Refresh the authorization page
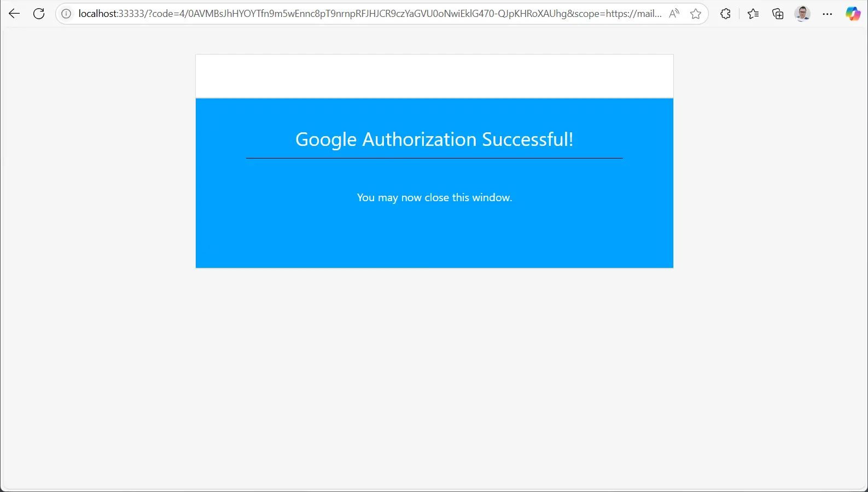Image resolution: width=868 pixels, height=492 pixels. click(39, 14)
